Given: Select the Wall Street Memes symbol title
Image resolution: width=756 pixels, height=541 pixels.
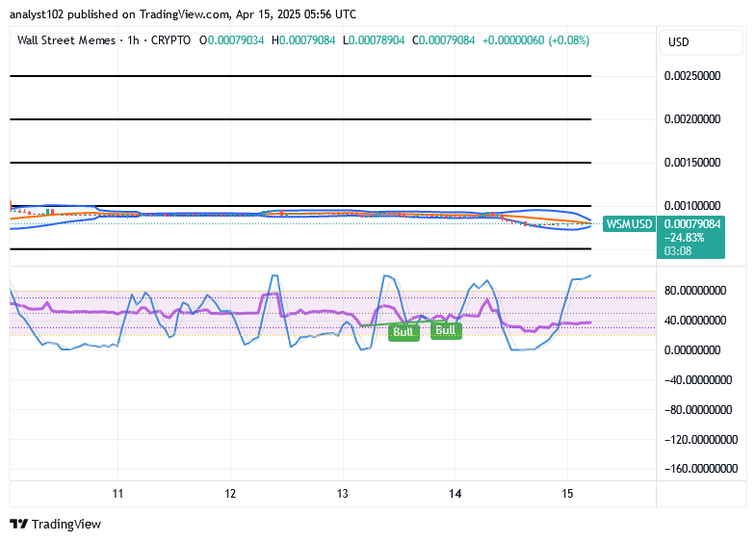Looking at the screenshot, I should point(66,40).
